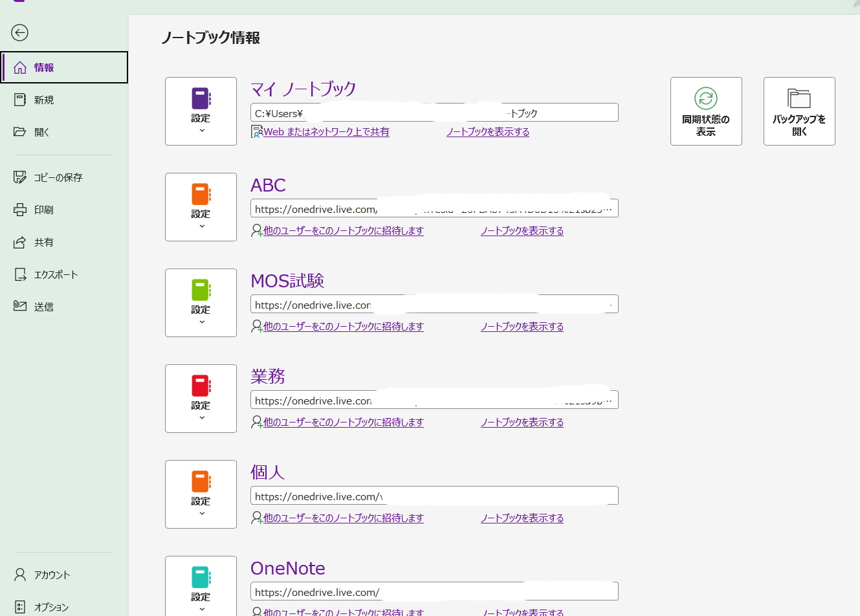Image resolution: width=860 pixels, height=616 pixels.
Task: Click the Web またはネットワーク上で共有 link
Action: (324, 131)
